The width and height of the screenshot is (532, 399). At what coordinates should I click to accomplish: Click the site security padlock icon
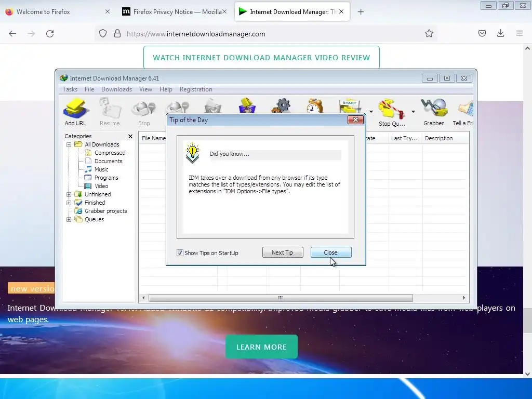[117, 34]
